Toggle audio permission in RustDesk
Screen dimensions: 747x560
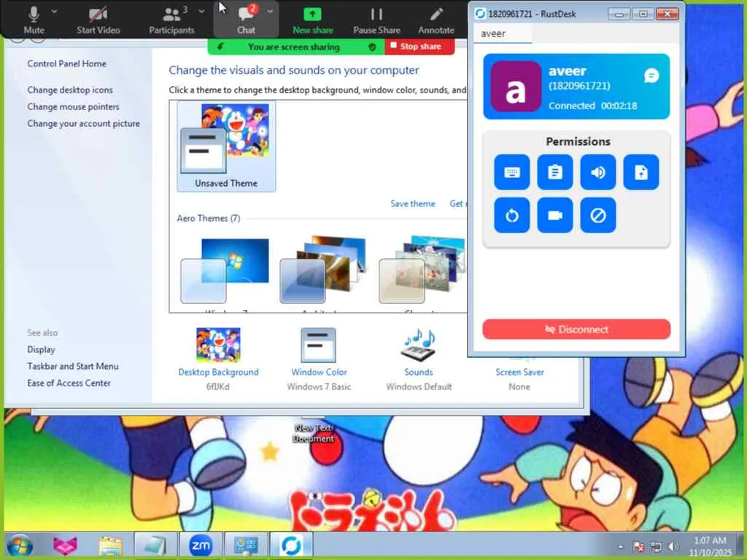point(598,172)
